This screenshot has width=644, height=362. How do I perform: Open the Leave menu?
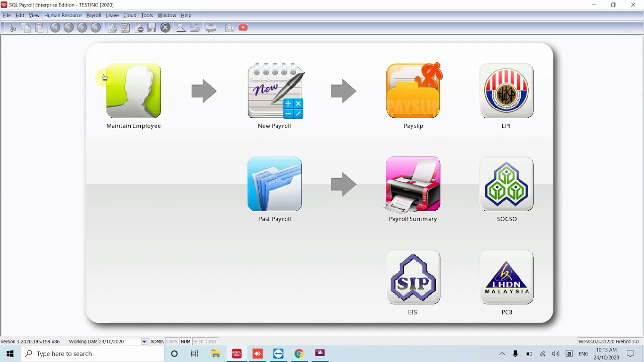click(x=112, y=16)
